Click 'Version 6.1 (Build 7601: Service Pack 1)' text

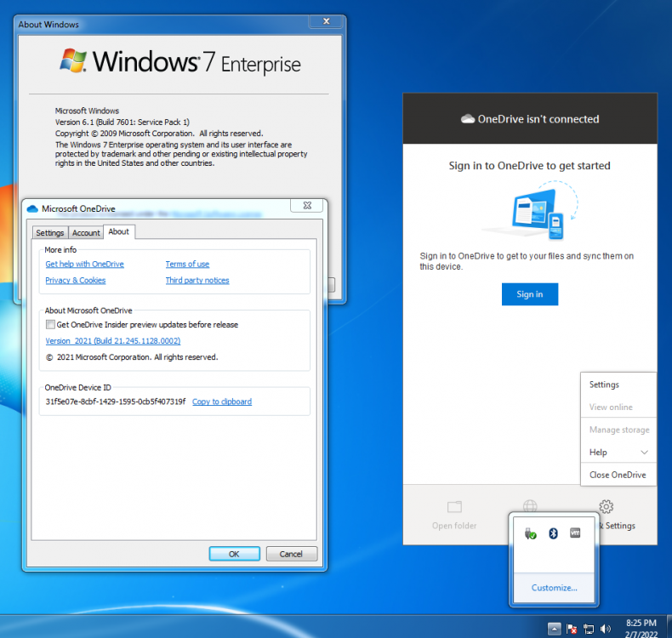click(122, 122)
